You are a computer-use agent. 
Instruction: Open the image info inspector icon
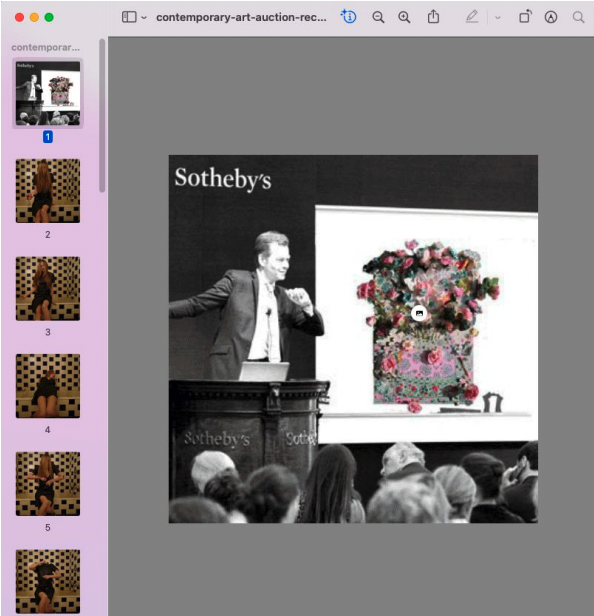348,17
